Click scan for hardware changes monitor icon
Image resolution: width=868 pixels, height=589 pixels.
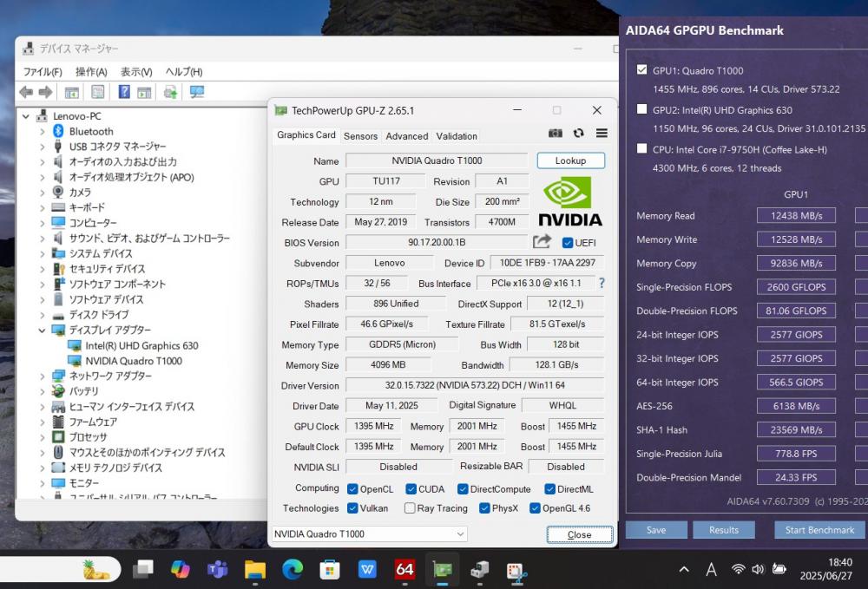click(x=196, y=92)
